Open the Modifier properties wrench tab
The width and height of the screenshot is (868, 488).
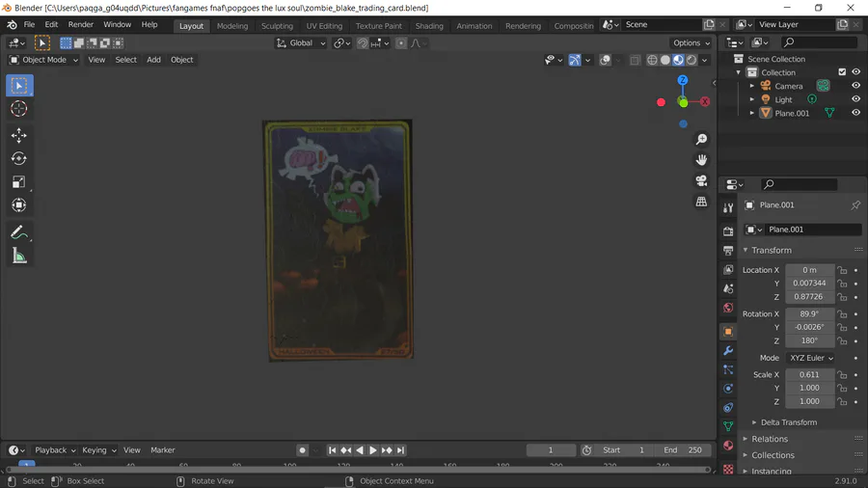pos(728,351)
